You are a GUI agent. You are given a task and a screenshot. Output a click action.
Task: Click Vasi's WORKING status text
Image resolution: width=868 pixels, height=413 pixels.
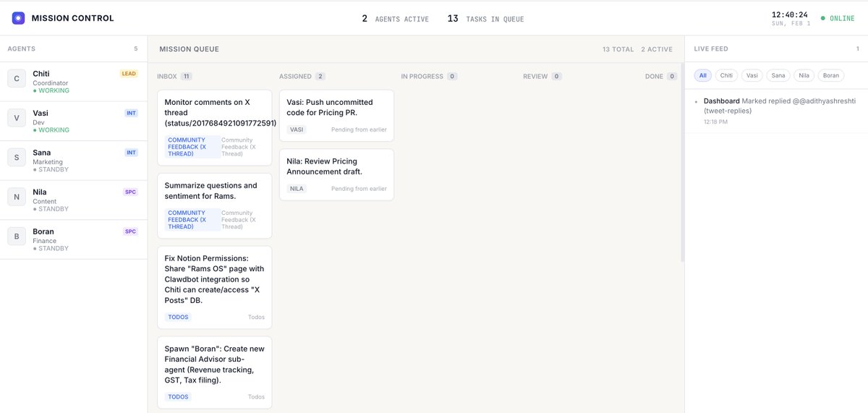51,130
